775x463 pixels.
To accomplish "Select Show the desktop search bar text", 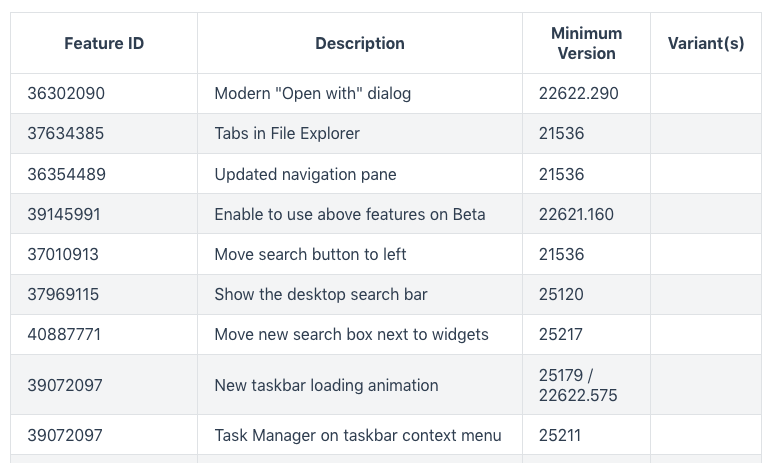I will click(x=320, y=295).
